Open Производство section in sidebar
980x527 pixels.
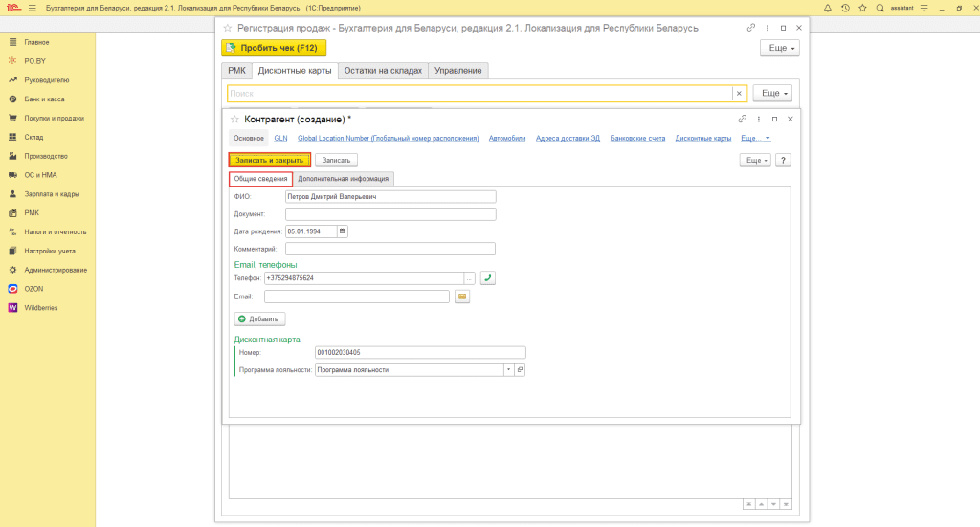click(48, 156)
